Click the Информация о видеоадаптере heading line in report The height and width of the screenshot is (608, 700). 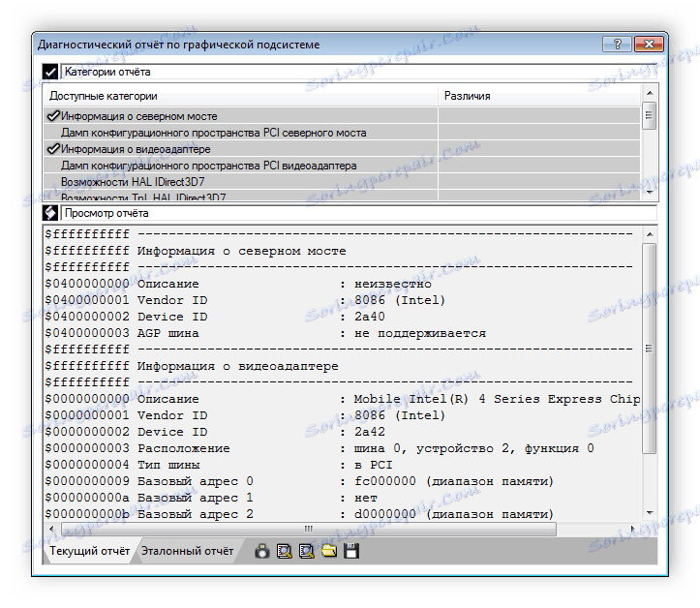192,366
